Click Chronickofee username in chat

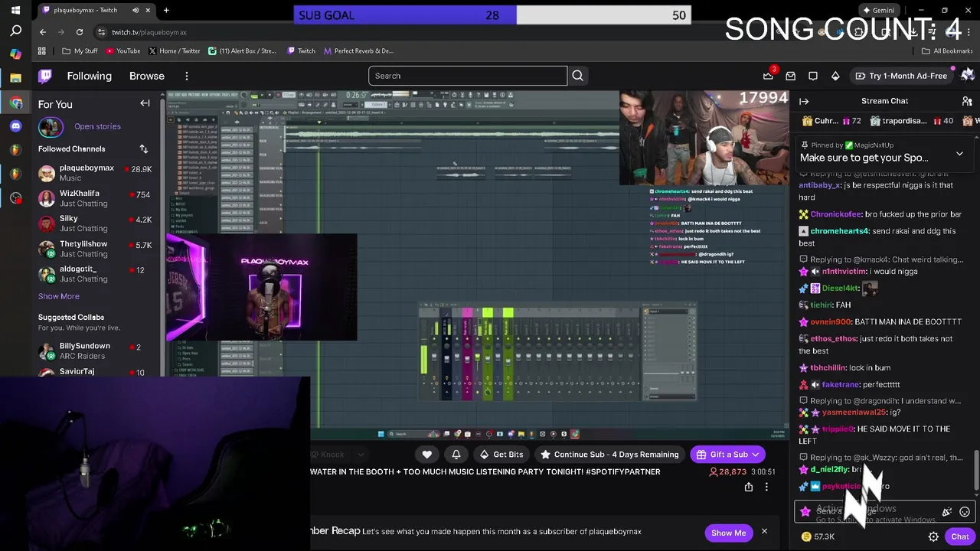point(835,214)
